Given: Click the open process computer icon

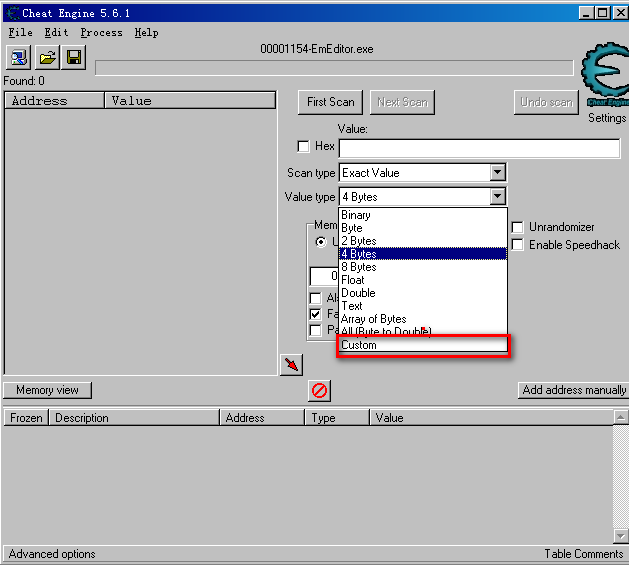Looking at the screenshot, I should coord(19,57).
